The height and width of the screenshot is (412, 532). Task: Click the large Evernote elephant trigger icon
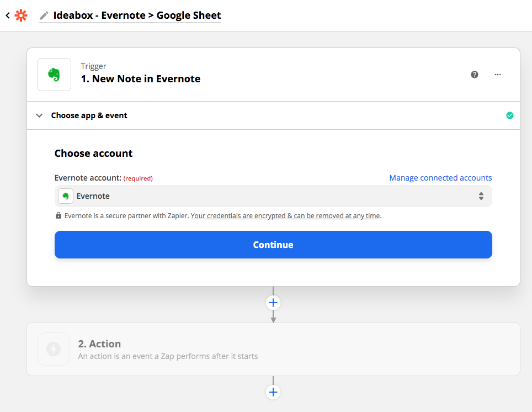54,75
